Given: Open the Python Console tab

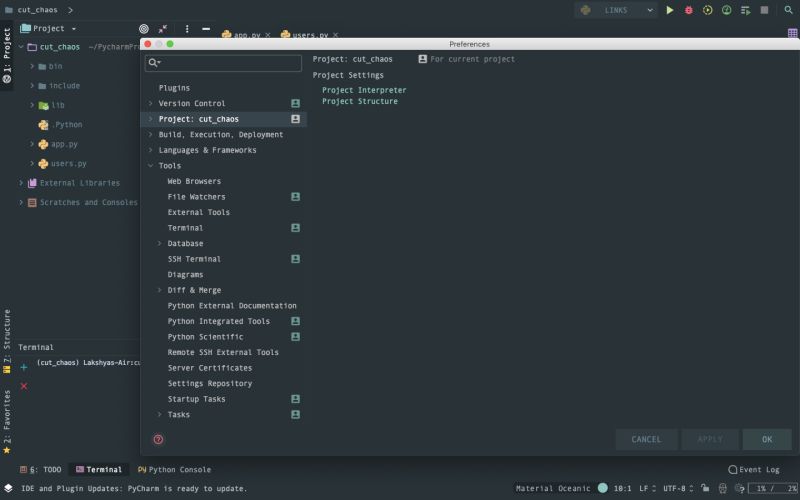Looking at the screenshot, I should (174, 469).
